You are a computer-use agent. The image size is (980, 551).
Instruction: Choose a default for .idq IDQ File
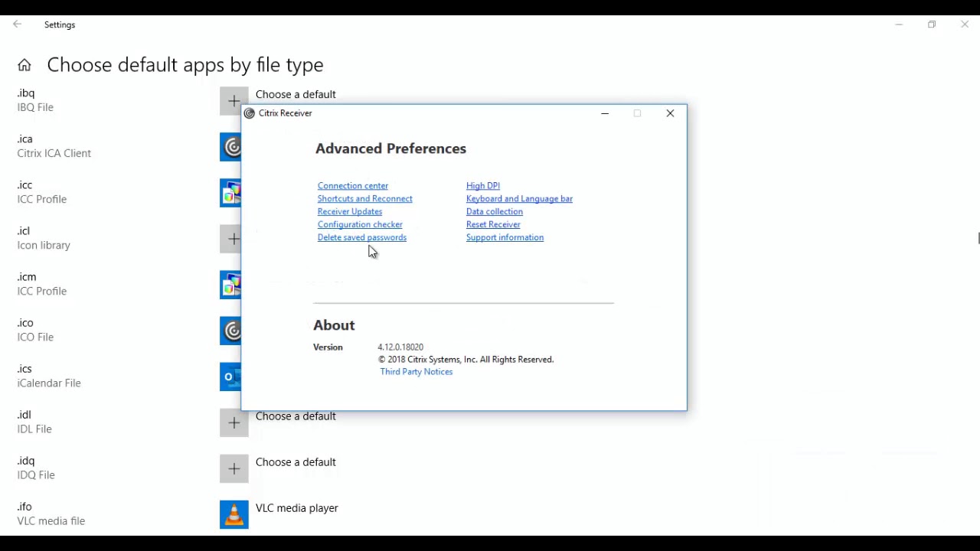point(296,462)
